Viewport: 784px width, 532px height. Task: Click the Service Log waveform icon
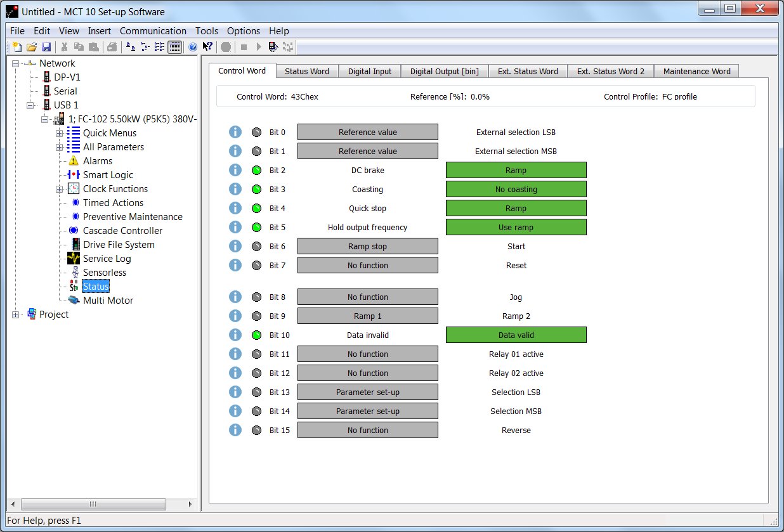(x=74, y=259)
